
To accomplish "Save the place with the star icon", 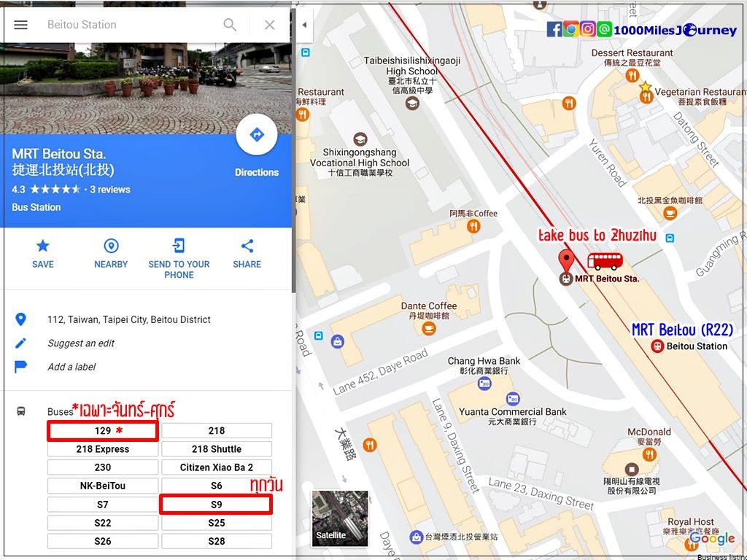I will coord(43,246).
